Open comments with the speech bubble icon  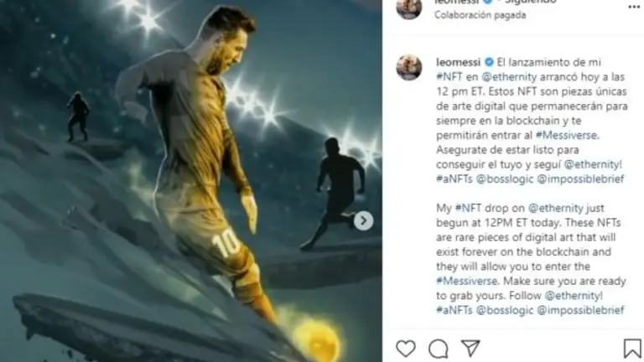coord(439,349)
